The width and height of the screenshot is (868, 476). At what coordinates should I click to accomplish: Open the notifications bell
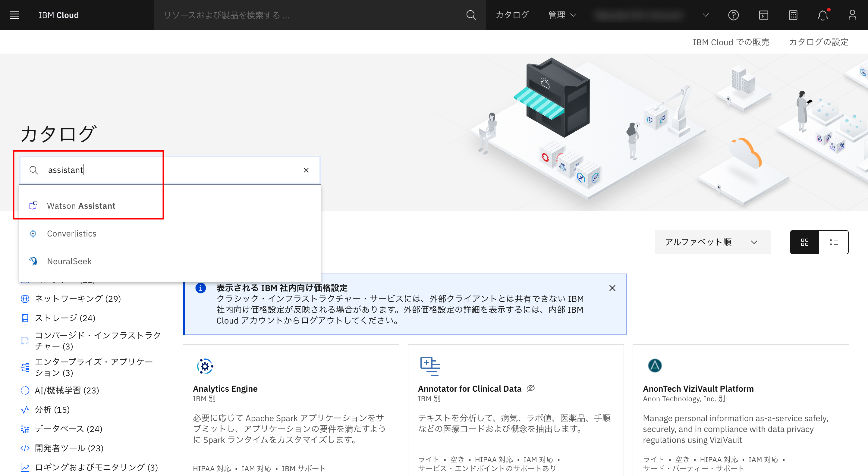822,15
